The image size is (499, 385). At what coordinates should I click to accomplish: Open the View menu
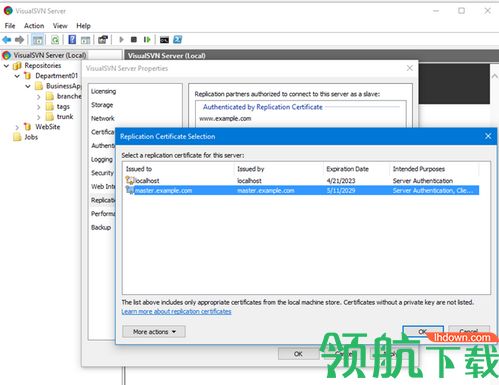(60, 26)
